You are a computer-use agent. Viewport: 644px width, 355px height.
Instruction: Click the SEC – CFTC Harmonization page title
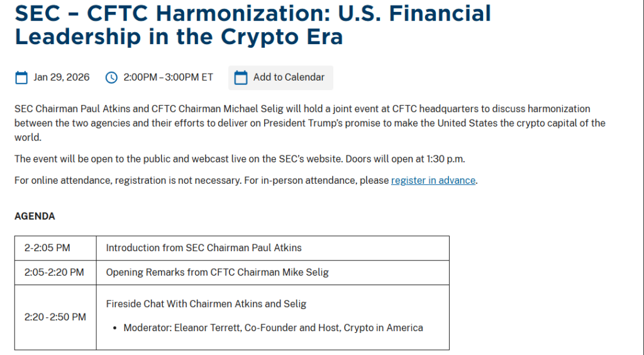tap(253, 25)
